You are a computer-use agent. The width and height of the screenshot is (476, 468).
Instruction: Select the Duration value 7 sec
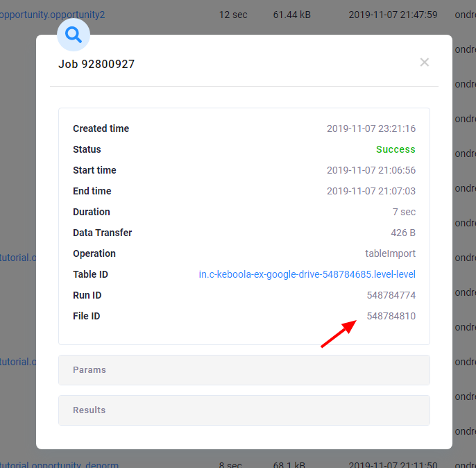pyautogui.click(x=404, y=212)
